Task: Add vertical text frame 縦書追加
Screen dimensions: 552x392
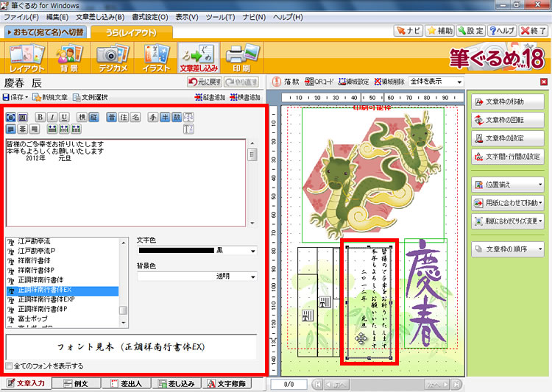Action: click(210, 97)
